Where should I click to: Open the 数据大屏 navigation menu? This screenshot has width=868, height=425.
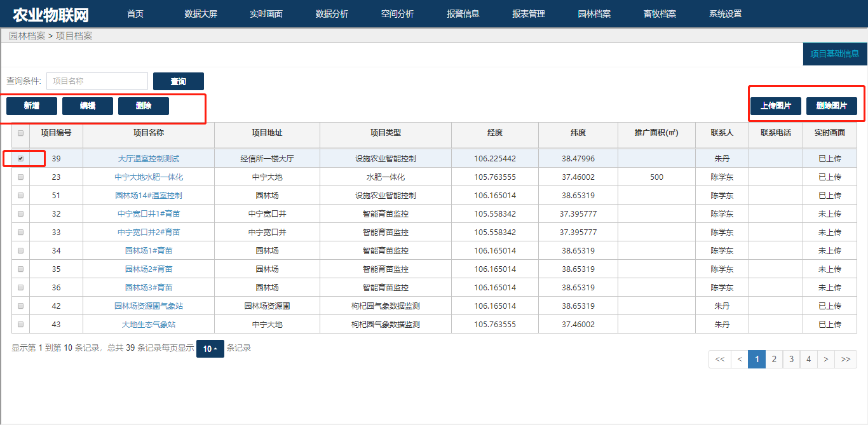coord(201,14)
